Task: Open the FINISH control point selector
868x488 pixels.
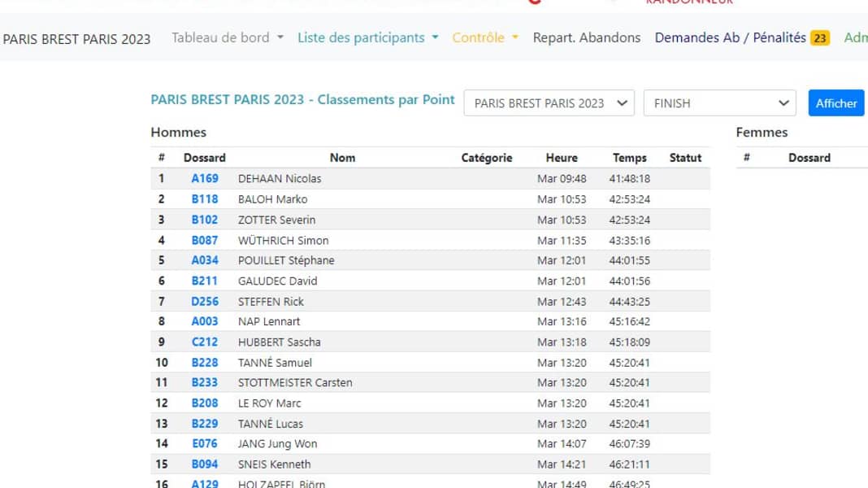Action: [x=719, y=103]
